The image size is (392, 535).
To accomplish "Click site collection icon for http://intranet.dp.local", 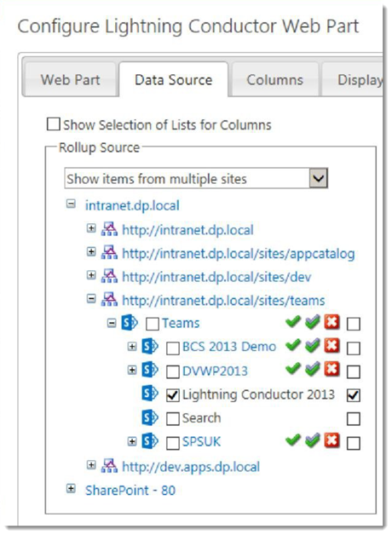I will (x=110, y=229).
